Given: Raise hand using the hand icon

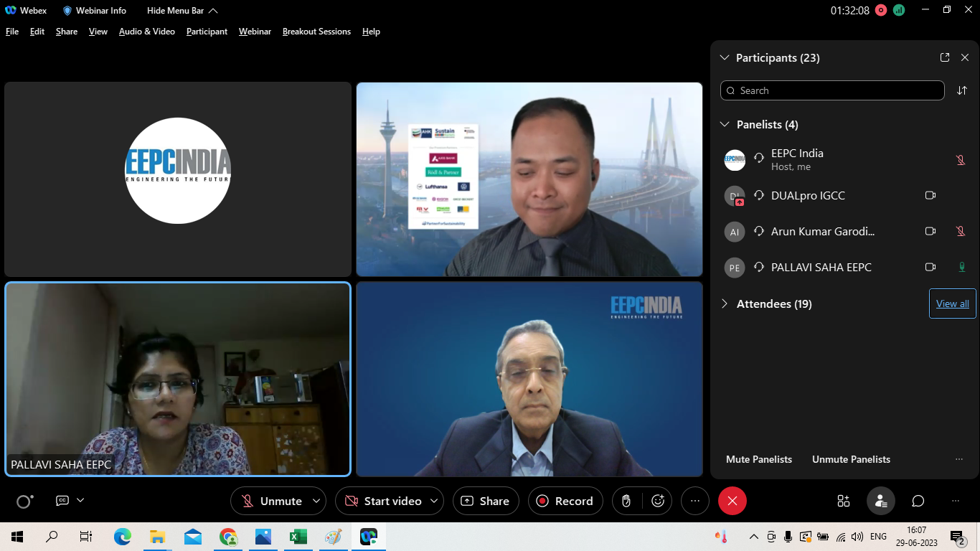Looking at the screenshot, I should tap(626, 501).
